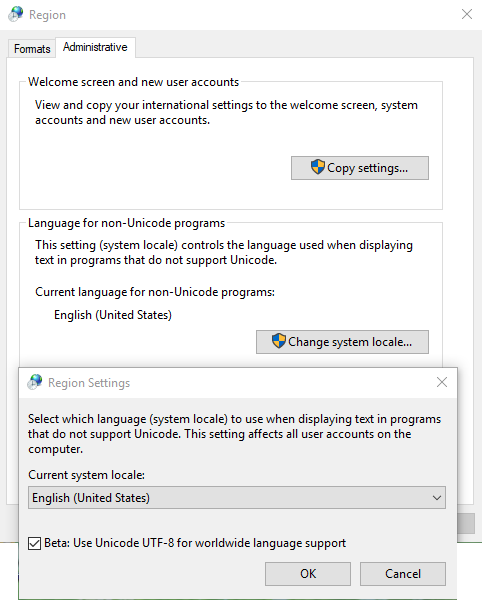This screenshot has width=482, height=600.
Task: Click the partially hidden button behind Region Settings
Action: click(466, 523)
